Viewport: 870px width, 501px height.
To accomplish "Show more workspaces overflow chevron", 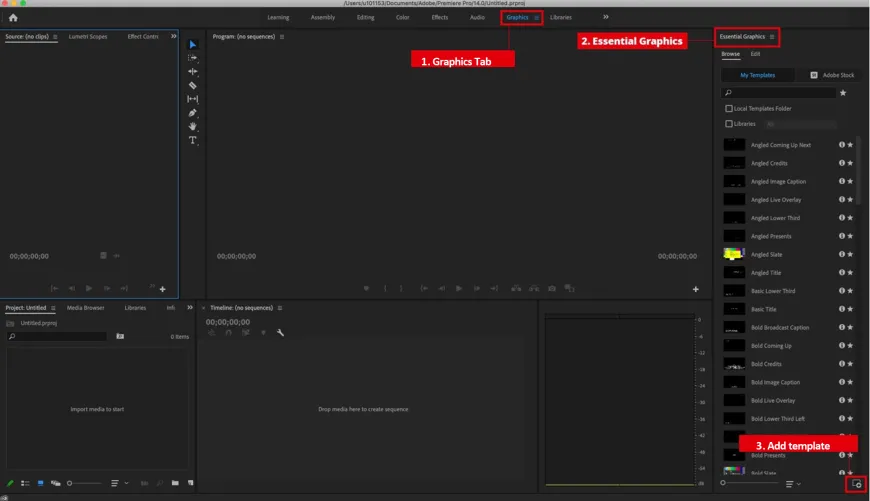I will [x=606, y=17].
